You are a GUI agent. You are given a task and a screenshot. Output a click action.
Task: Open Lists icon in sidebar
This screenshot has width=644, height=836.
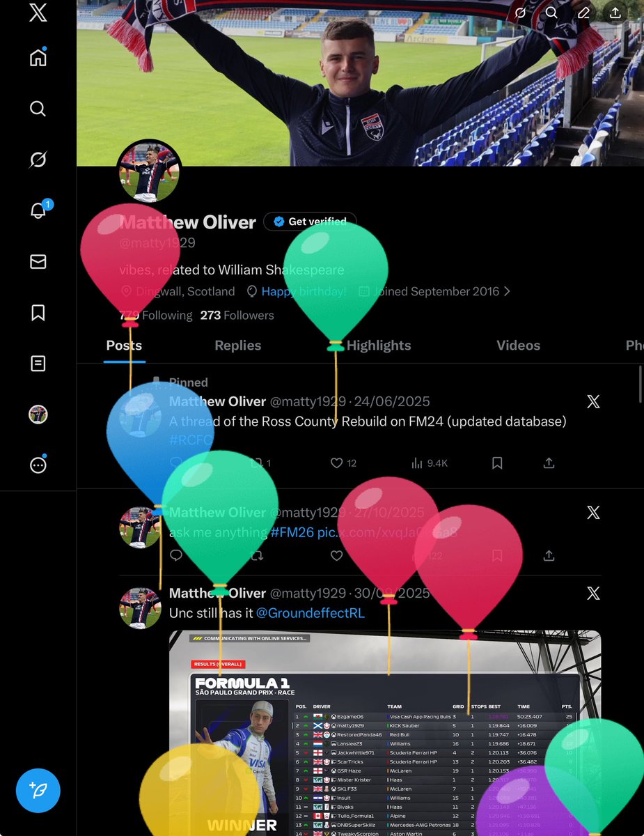coord(38,364)
